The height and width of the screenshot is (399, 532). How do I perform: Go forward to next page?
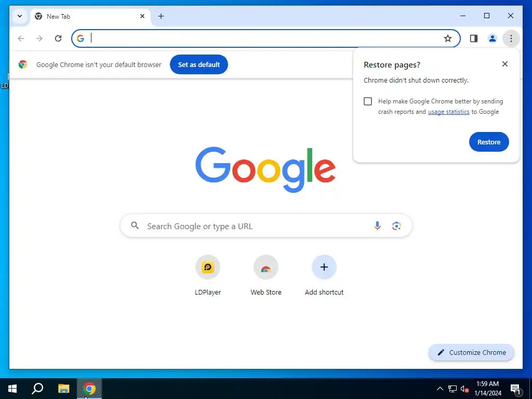coord(39,38)
